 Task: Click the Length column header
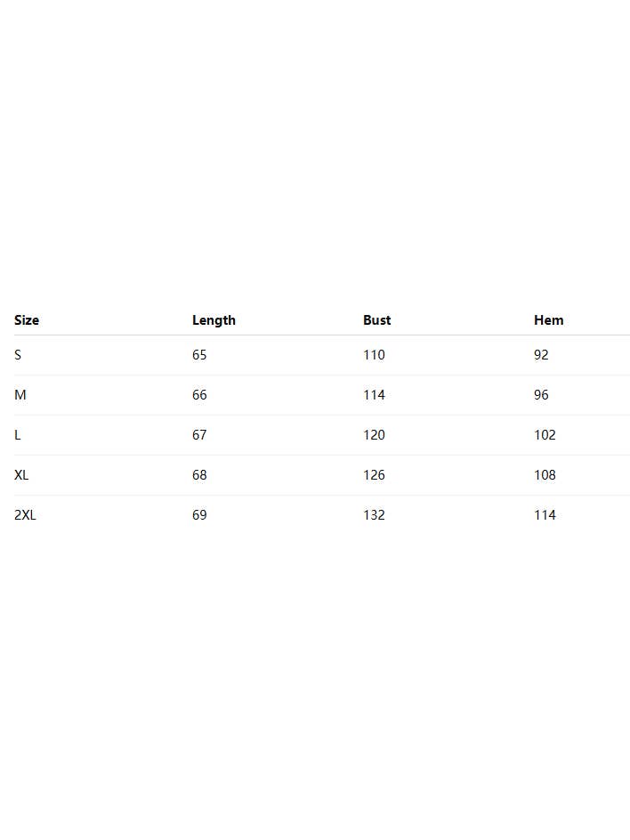point(214,320)
